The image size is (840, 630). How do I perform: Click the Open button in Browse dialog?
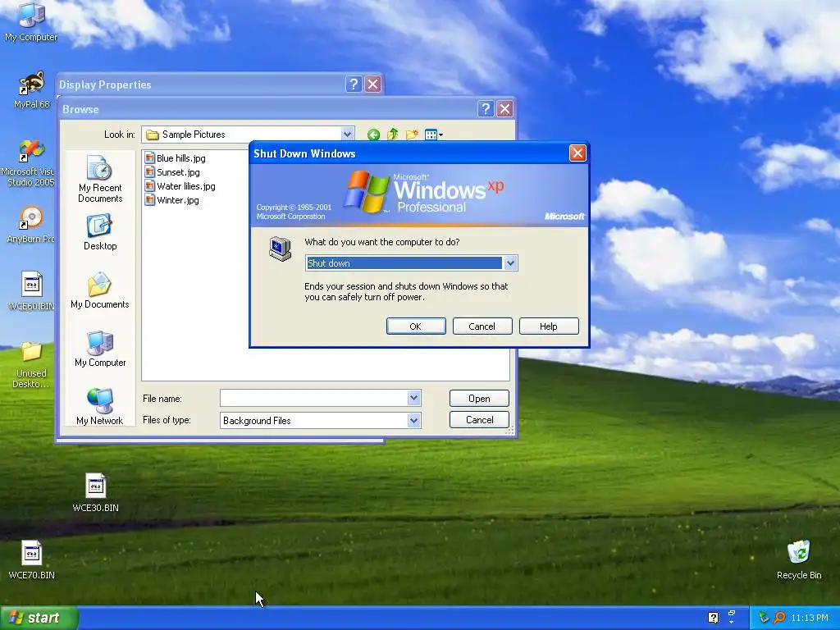coord(479,398)
